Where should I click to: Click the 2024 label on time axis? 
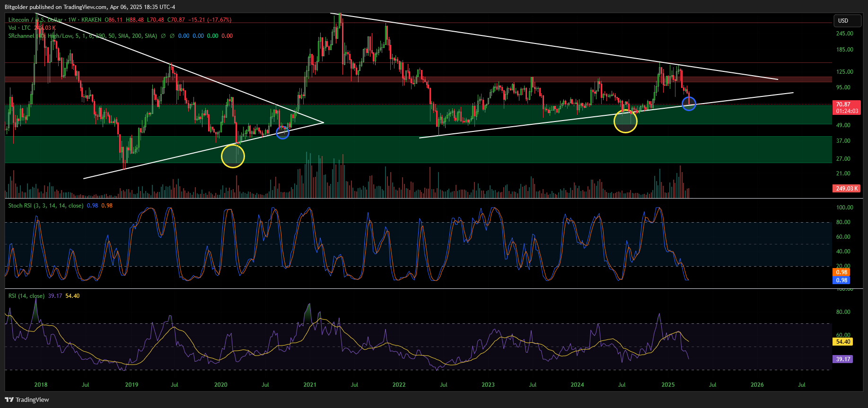(x=577, y=385)
